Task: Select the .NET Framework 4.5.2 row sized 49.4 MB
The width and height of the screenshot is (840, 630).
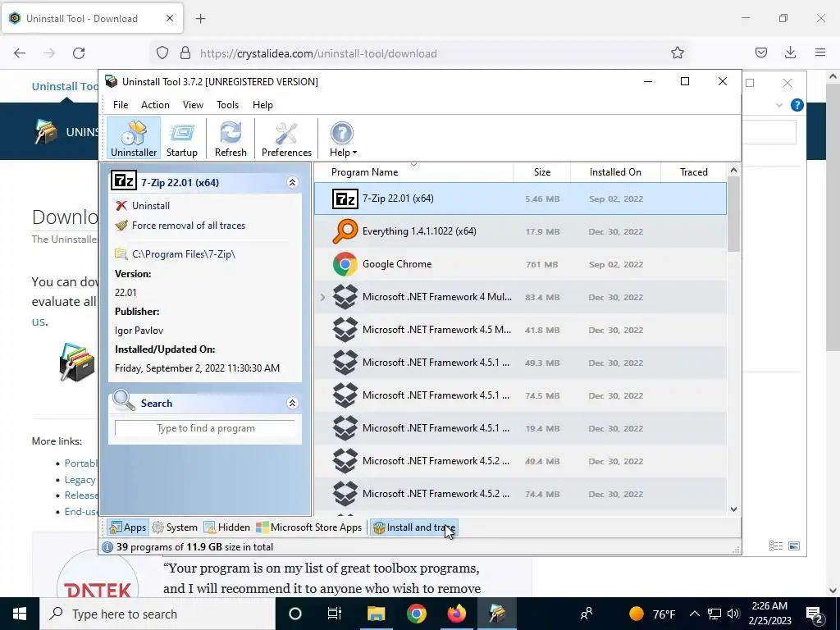Action: coord(520,461)
